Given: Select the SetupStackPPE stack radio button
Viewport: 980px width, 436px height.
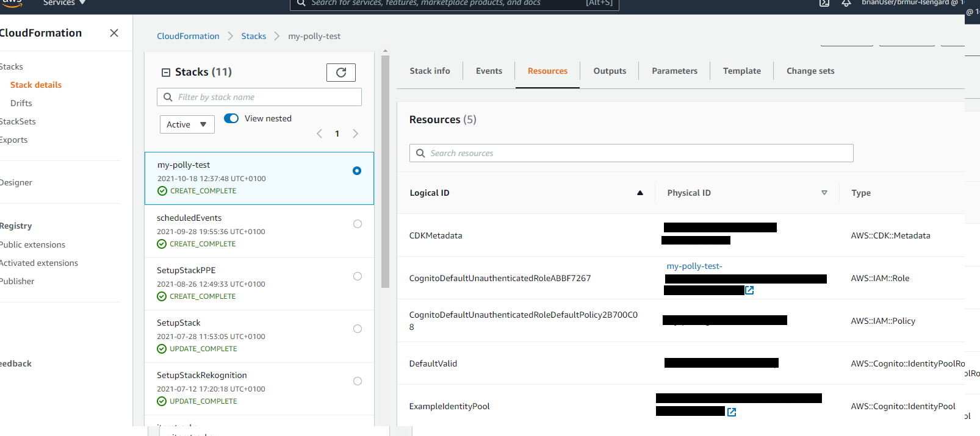Looking at the screenshot, I should point(358,276).
